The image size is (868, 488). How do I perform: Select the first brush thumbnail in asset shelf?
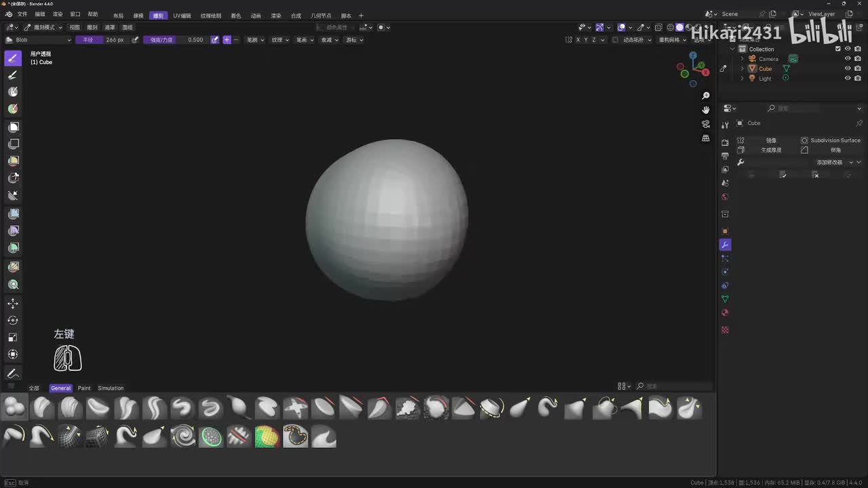[14, 408]
